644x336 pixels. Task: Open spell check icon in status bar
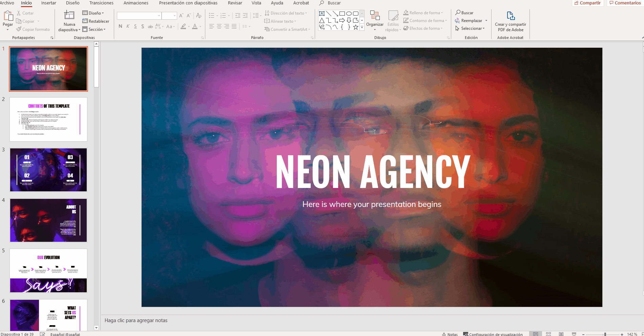point(42,334)
